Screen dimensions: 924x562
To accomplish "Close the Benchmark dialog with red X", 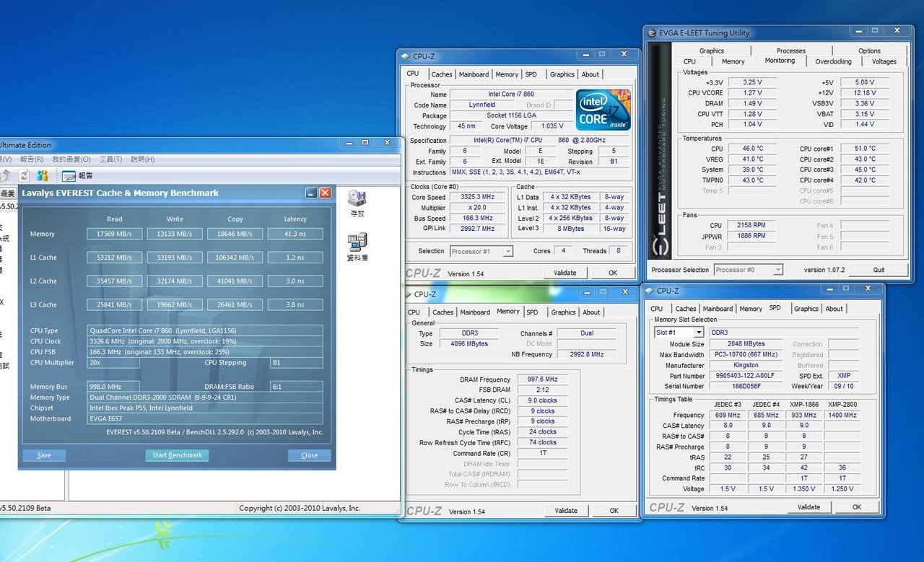I will [x=326, y=193].
